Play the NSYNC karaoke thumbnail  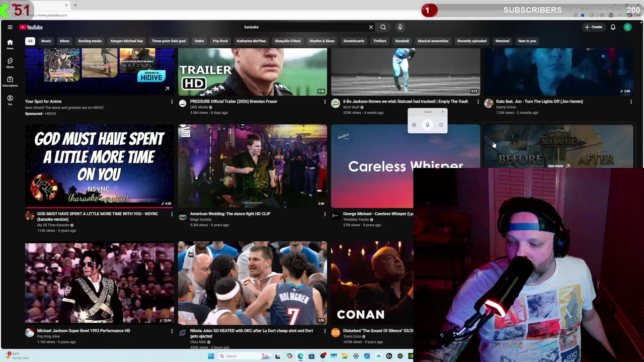click(100, 166)
